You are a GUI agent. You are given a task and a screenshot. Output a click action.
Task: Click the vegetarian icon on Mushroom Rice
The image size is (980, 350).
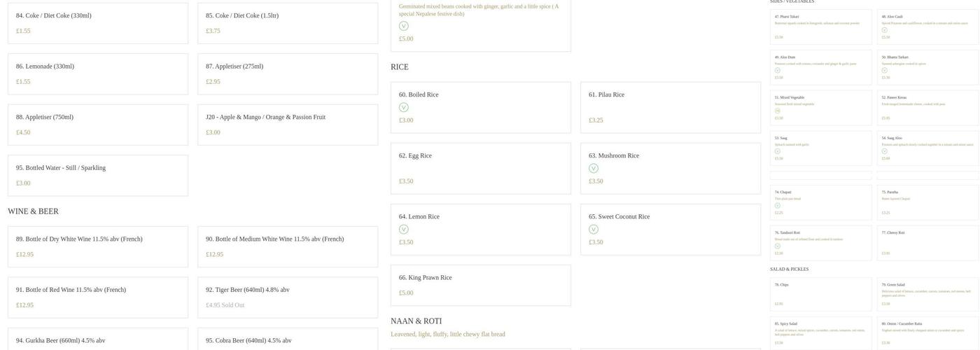594,168
